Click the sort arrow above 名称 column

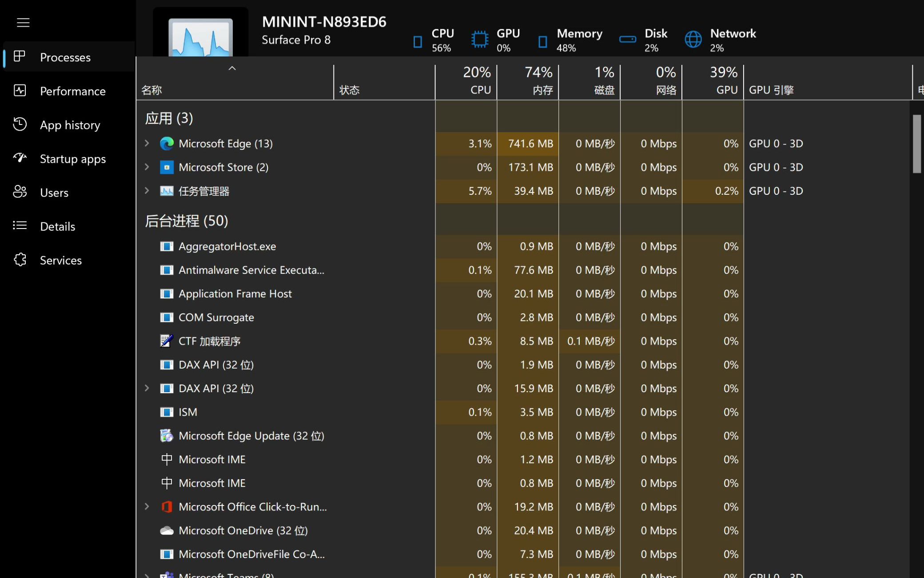click(x=232, y=68)
